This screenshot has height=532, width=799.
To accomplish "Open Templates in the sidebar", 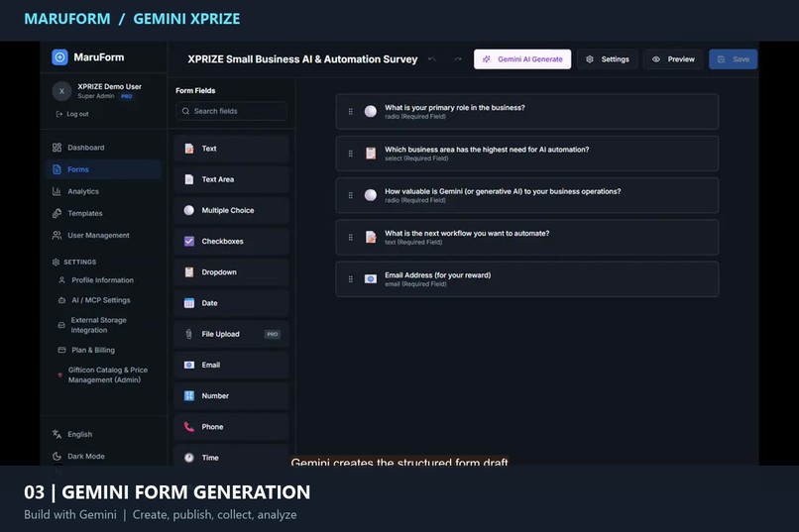I will coord(104,213).
